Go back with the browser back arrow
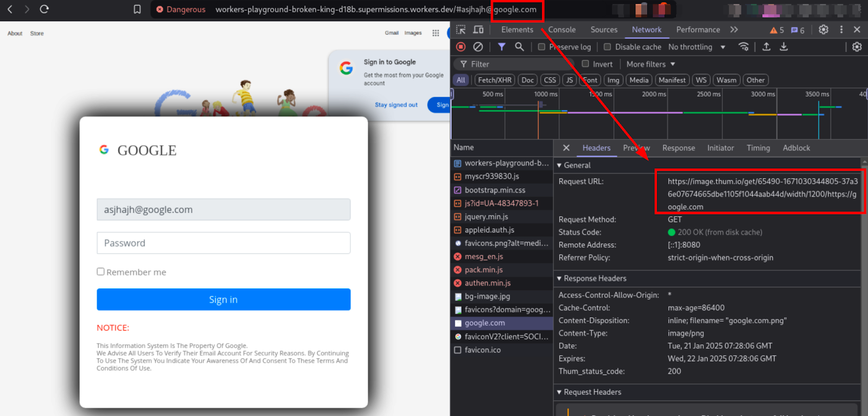Viewport: 868px width, 416px height. [x=10, y=9]
